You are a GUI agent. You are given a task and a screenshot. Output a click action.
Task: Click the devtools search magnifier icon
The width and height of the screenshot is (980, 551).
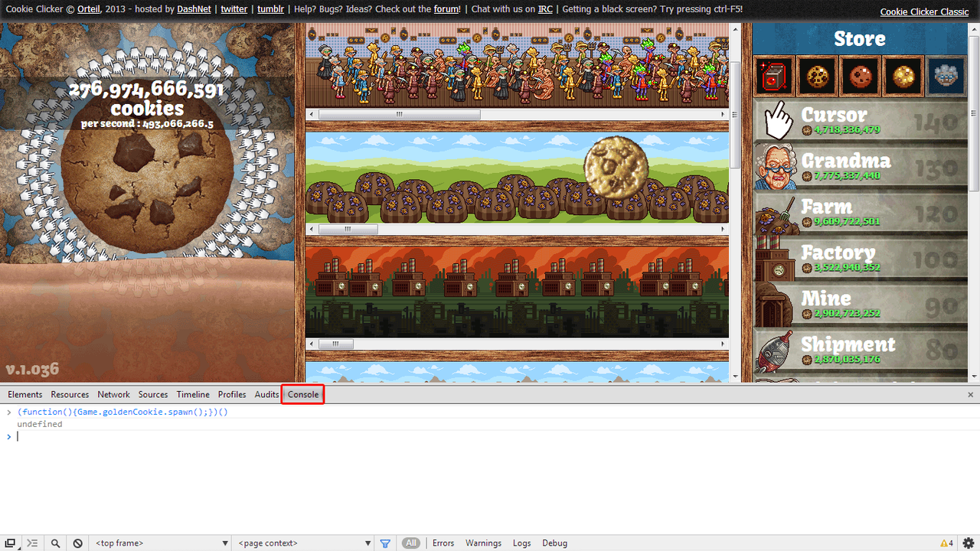click(x=55, y=543)
